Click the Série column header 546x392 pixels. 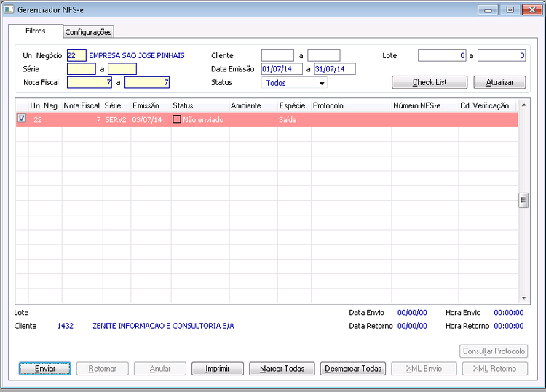[116, 105]
